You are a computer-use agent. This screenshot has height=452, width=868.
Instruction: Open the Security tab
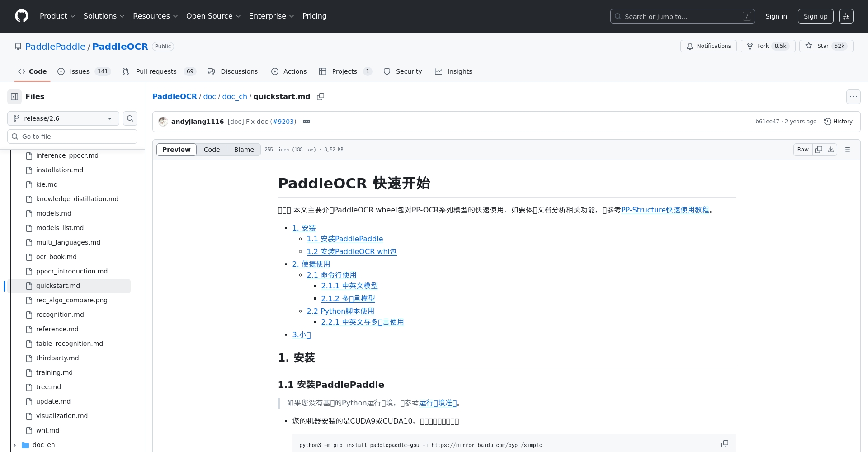pos(403,71)
